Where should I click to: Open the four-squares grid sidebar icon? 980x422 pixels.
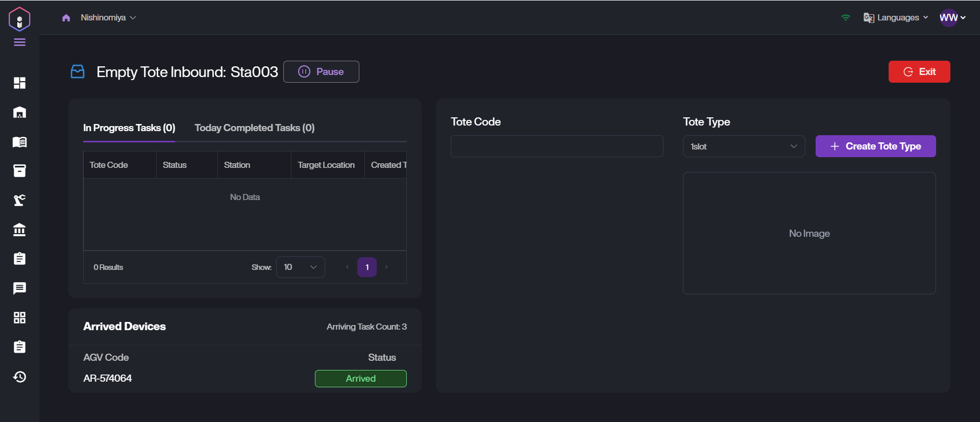pyautogui.click(x=19, y=318)
